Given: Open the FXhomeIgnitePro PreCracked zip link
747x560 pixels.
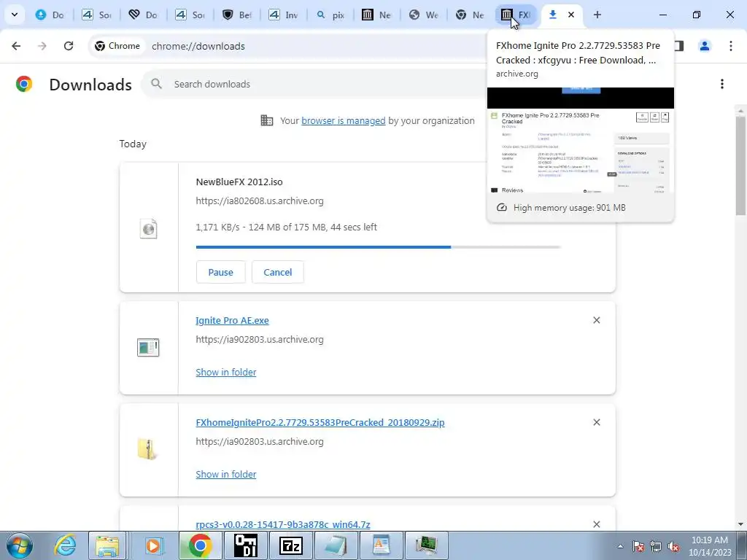Looking at the screenshot, I should click(320, 422).
